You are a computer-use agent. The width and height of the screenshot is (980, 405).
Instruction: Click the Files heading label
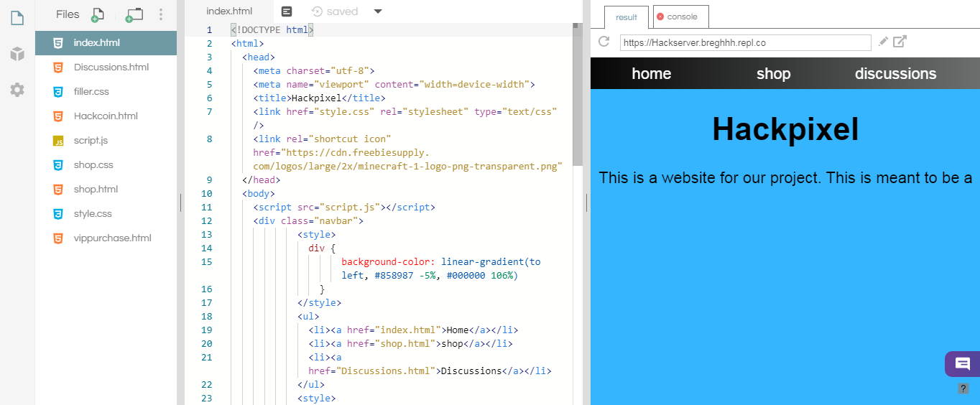pyautogui.click(x=68, y=14)
